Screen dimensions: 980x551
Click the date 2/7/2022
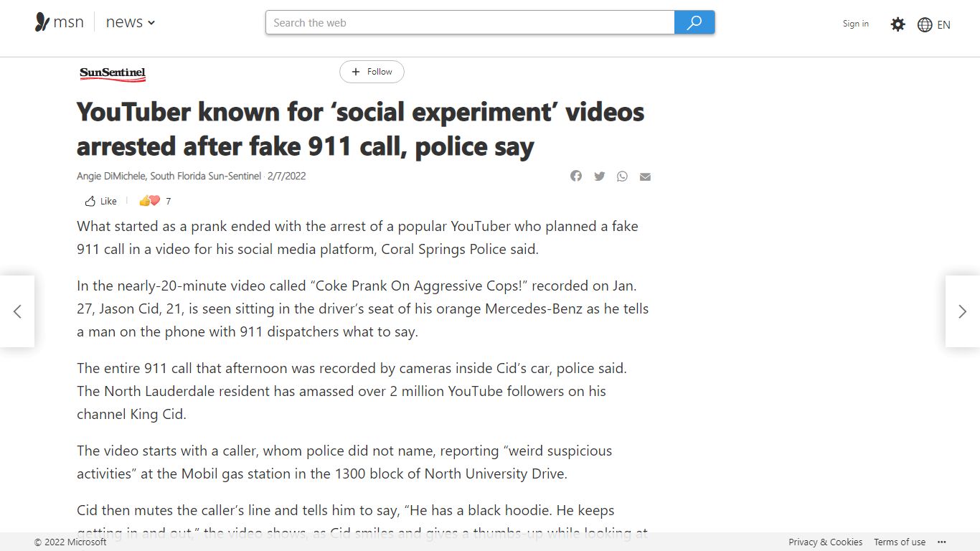(286, 176)
